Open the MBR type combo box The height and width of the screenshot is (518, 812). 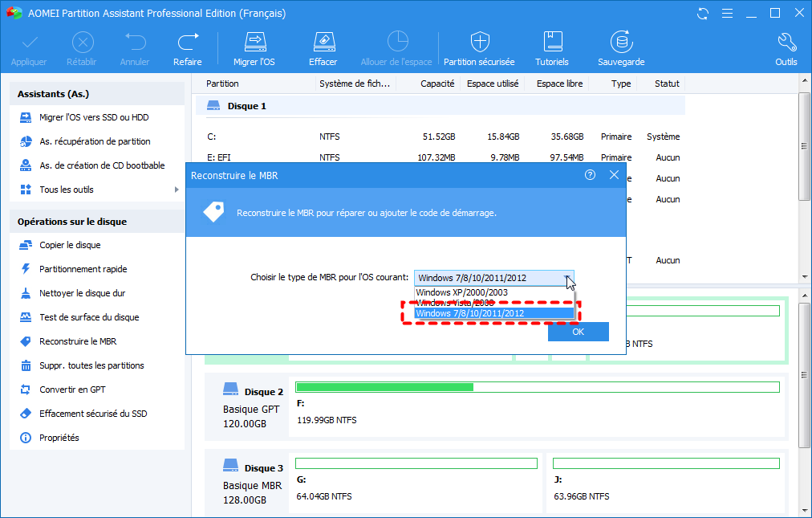494,278
